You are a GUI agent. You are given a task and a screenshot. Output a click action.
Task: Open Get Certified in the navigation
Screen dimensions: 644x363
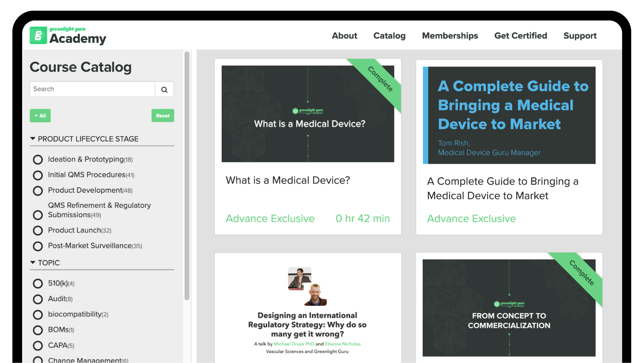pos(521,36)
